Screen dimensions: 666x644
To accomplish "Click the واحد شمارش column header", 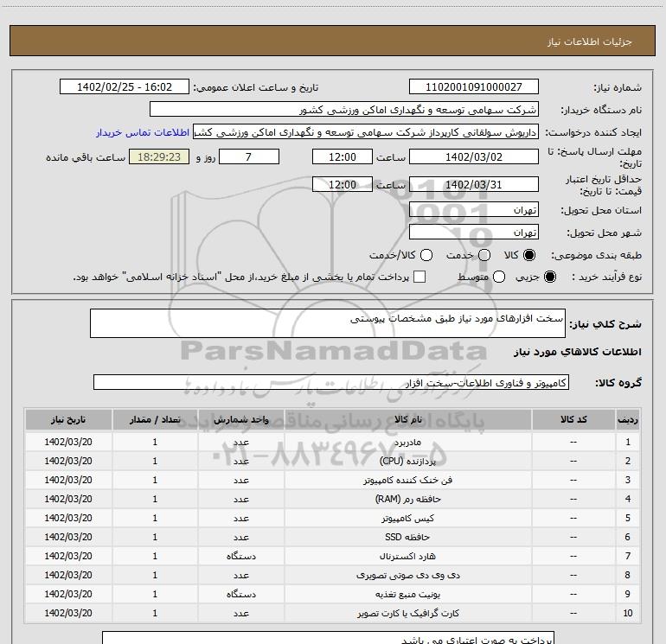I will [240, 420].
